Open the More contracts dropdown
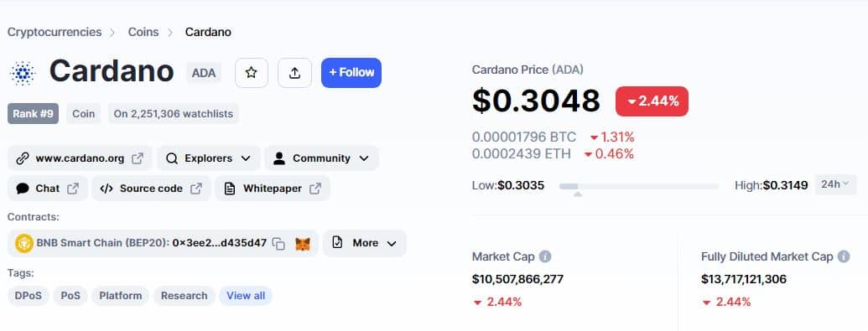Viewport: 868px width, 331px height. [x=365, y=244]
